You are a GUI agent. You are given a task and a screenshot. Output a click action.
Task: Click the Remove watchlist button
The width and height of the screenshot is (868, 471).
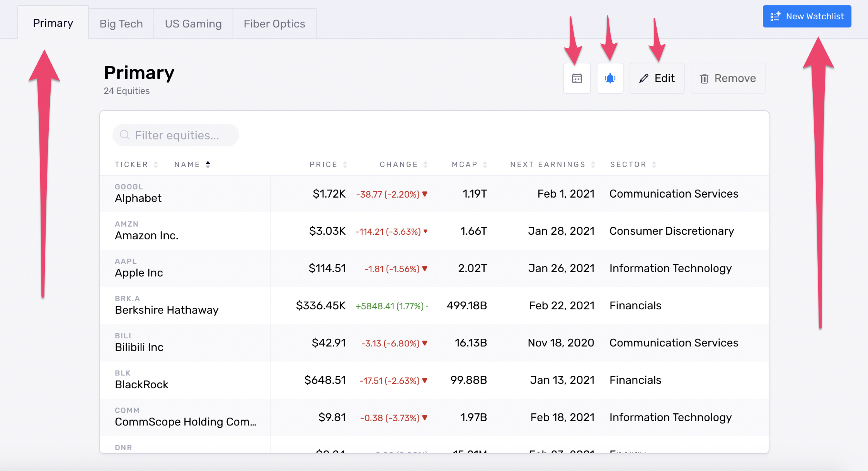[x=728, y=78]
